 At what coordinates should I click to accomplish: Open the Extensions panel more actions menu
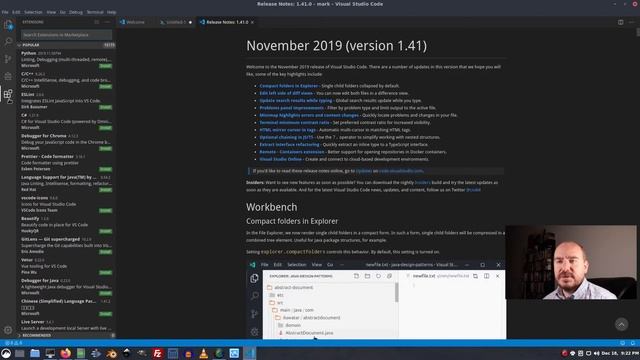107,22
